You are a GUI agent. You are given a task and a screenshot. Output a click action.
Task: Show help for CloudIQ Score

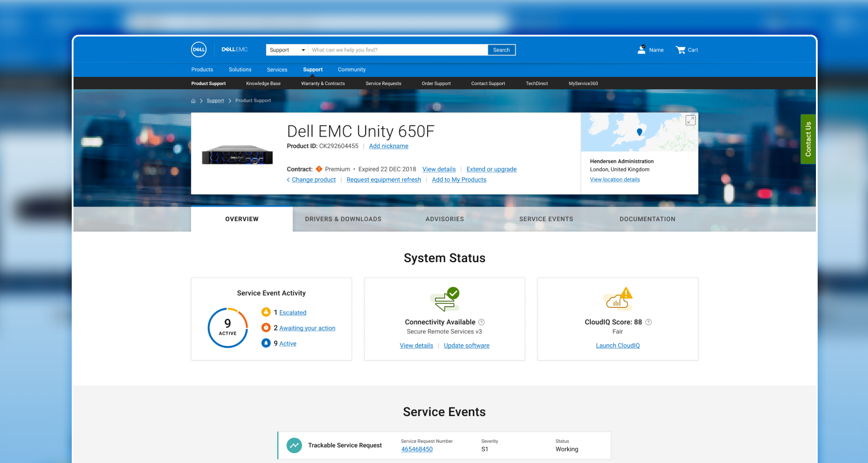coord(648,322)
